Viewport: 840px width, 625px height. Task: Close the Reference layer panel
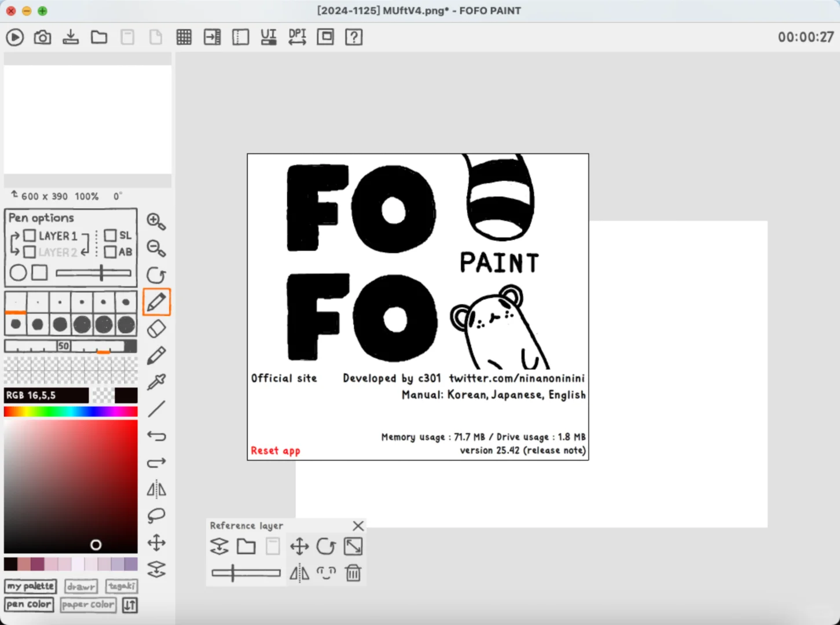tap(358, 525)
